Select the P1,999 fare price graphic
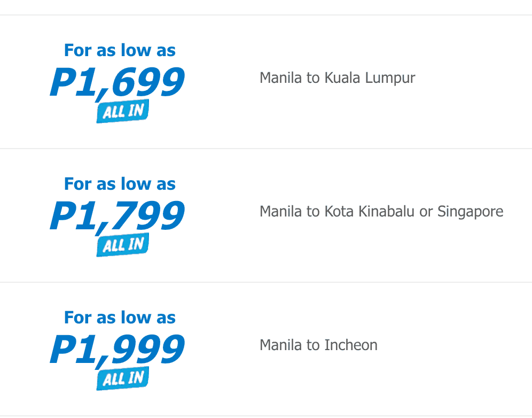The width and height of the screenshot is (532, 418). coord(118,350)
